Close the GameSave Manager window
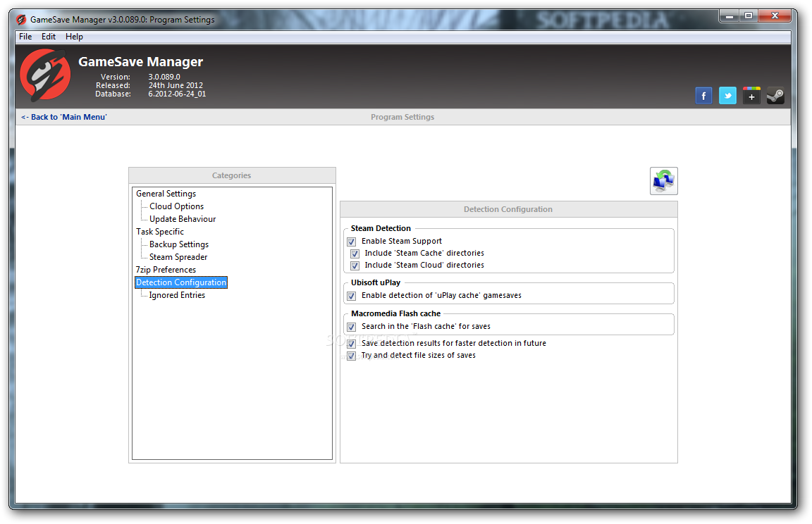The height and width of the screenshot is (524, 812). tap(775, 16)
